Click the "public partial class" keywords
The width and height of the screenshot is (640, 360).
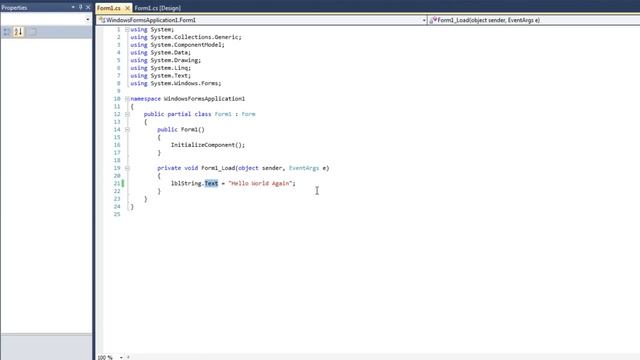pyautogui.click(x=177, y=114)
